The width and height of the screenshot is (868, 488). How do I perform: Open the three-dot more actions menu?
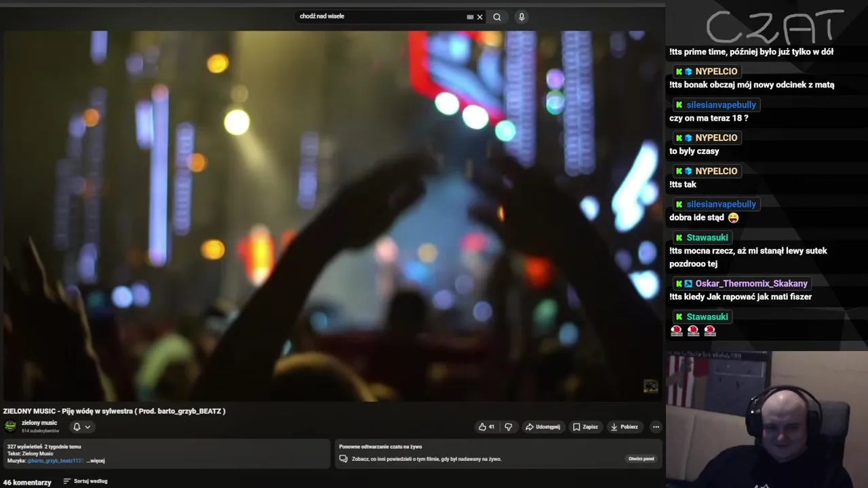tap(656, 427)
